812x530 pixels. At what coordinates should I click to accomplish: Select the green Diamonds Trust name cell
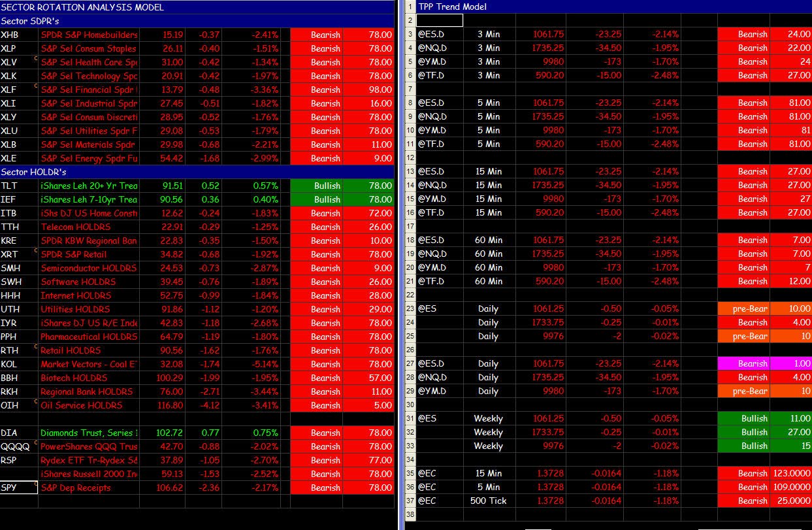[x=89, y=433]
